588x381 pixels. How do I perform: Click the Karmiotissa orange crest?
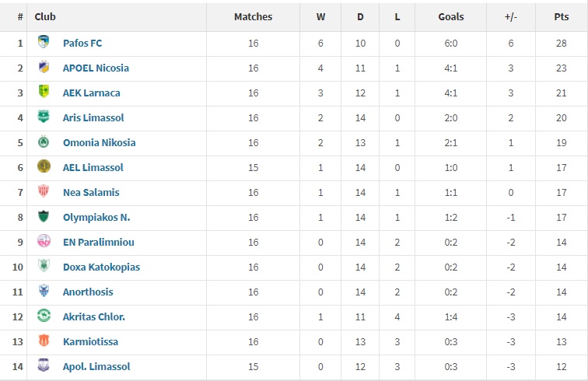point(44,341)
